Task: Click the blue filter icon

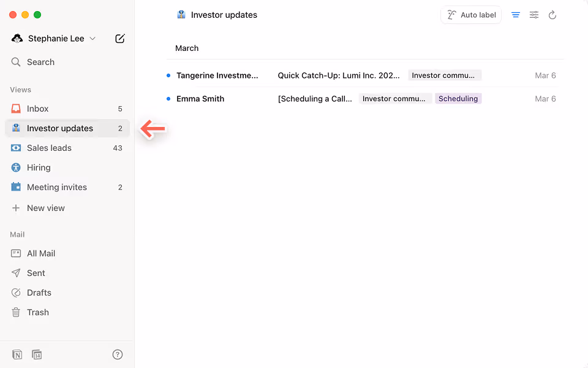Action: coord(515,14)
